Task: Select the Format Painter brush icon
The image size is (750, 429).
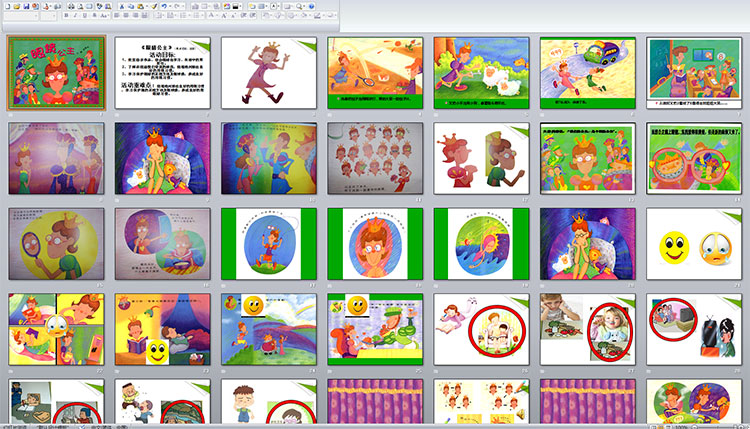Action: (x=154, y=6)
